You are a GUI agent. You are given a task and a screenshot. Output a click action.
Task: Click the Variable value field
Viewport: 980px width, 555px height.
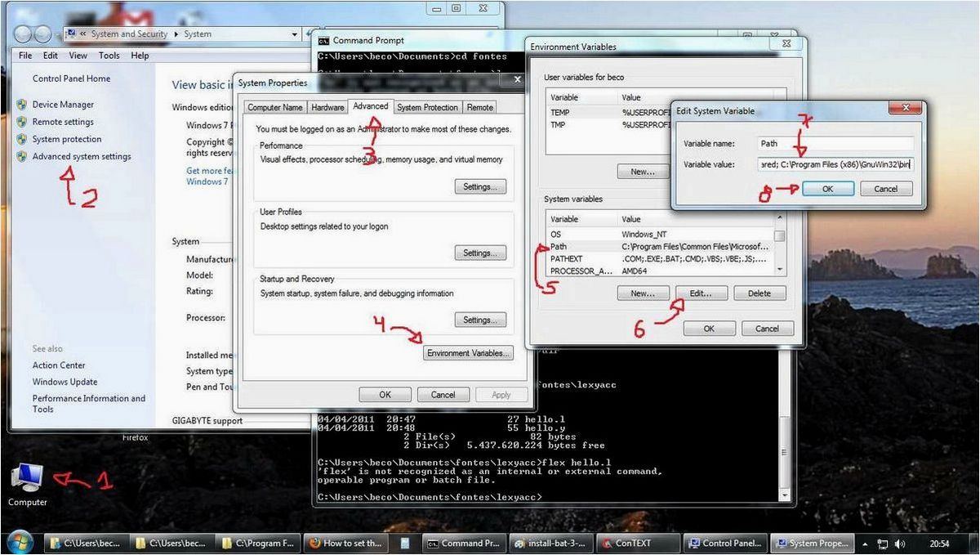(x=835, y=164)
